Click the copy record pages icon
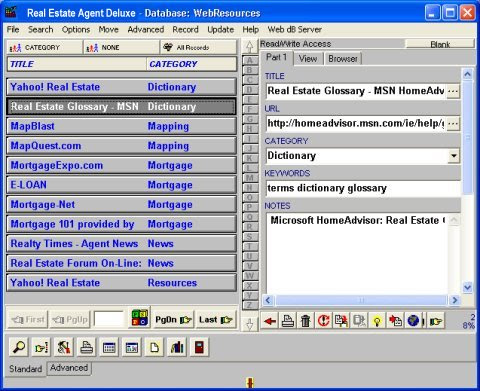480x391 pixels. point(341,321)
